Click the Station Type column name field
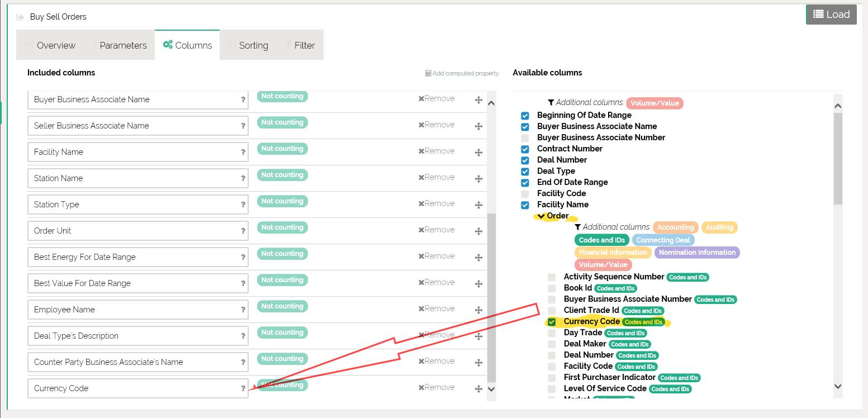Viewport: 868px width, 418px height. point(133,205)
